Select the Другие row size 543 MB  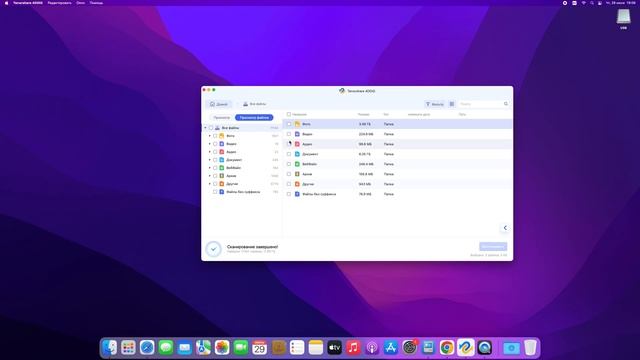pyautogui.click(x=364, y=184)
